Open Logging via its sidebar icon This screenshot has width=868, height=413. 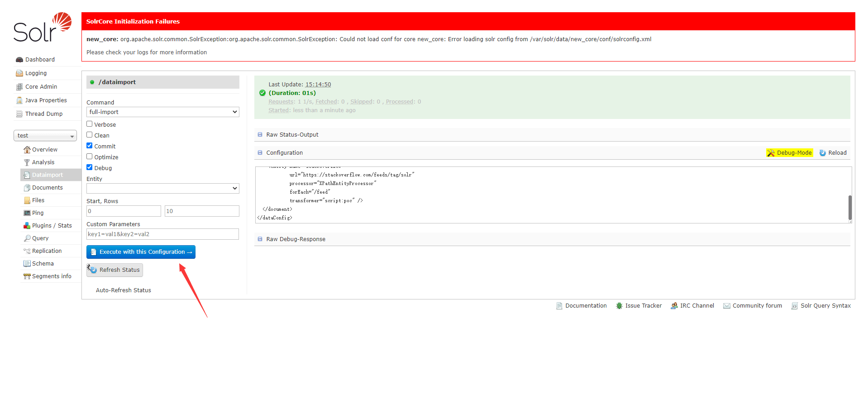(x=19, y=73)
